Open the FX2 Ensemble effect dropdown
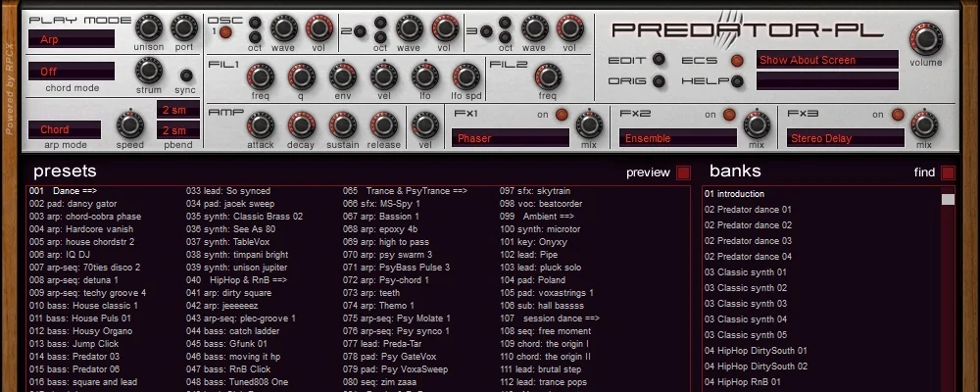Viewport: 980px width, 392px height. tap(678, 138)
